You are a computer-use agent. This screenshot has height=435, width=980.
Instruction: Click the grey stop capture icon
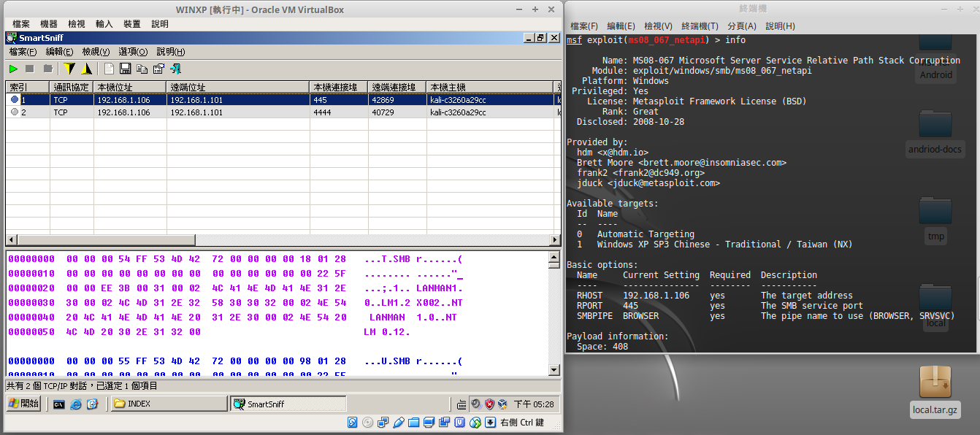(x=30, y=69)
